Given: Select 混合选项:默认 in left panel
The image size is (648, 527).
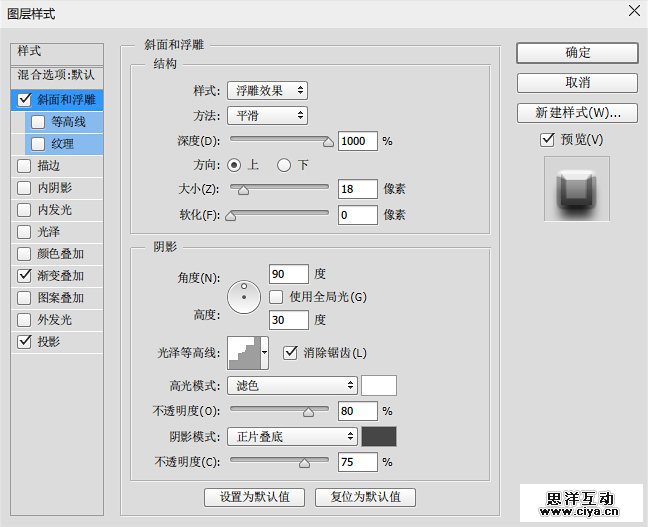Looking at the screenshot, I should (x=57, y=76).
